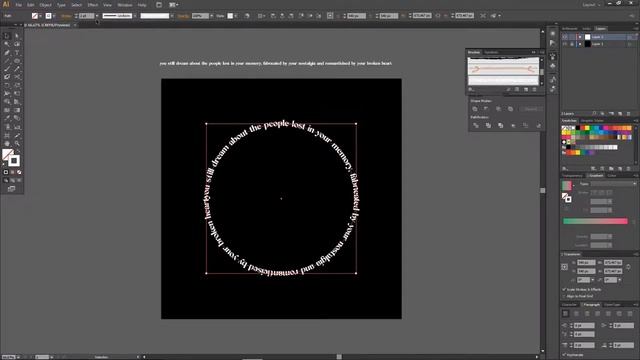Toggle visibility of the top layer
640x360 pixels.
pos(565,37)
